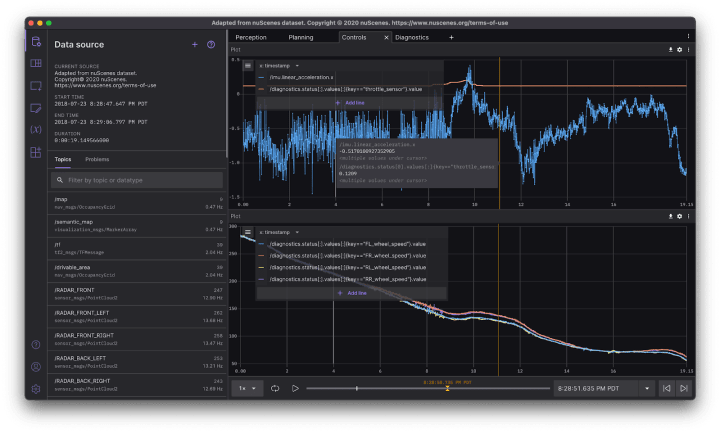Toggle the bottom plot legend visibility
Screen dimensions: 720x433
coord(247,232)
